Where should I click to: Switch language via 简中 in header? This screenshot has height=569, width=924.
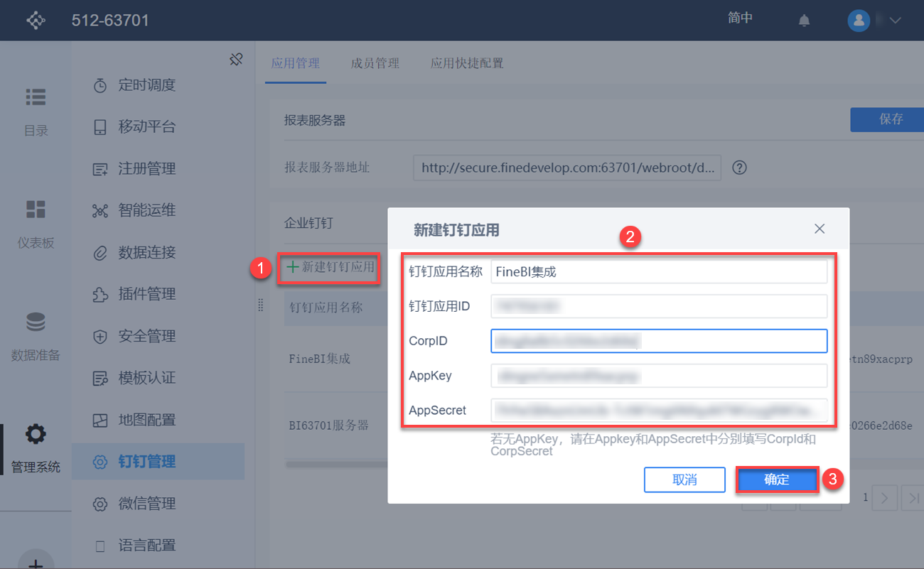[740, 18]
